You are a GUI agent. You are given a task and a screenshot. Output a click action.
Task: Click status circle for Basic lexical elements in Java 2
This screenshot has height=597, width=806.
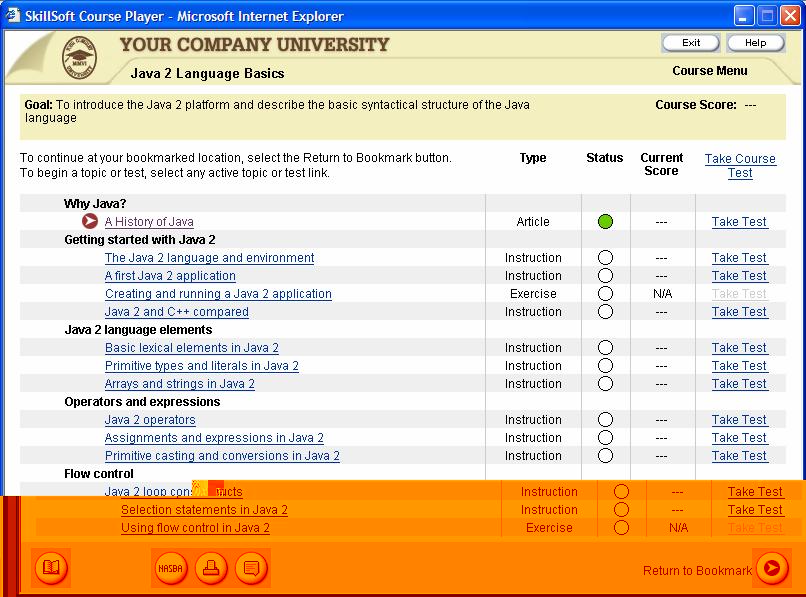pos(606,348)
